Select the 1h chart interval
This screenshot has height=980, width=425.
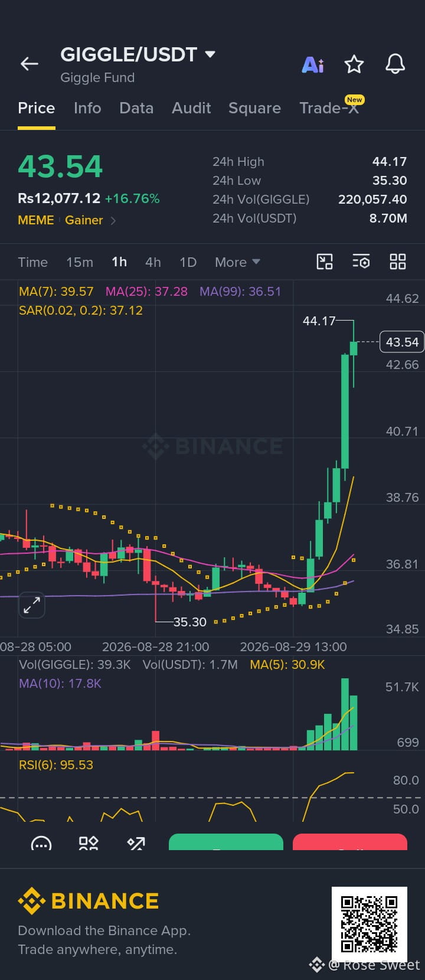click(x=119, y=262)
